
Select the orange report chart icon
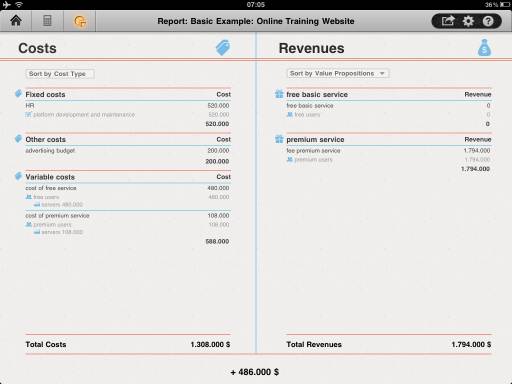(80, 21)
